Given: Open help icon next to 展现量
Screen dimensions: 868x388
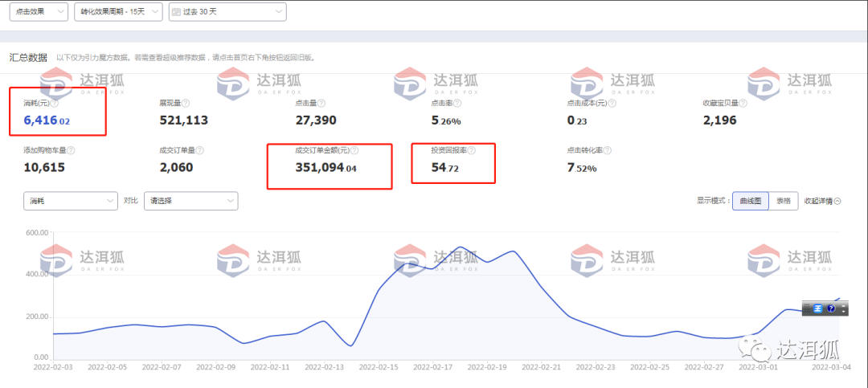Looking at the screenshot, I should point(186,104).
